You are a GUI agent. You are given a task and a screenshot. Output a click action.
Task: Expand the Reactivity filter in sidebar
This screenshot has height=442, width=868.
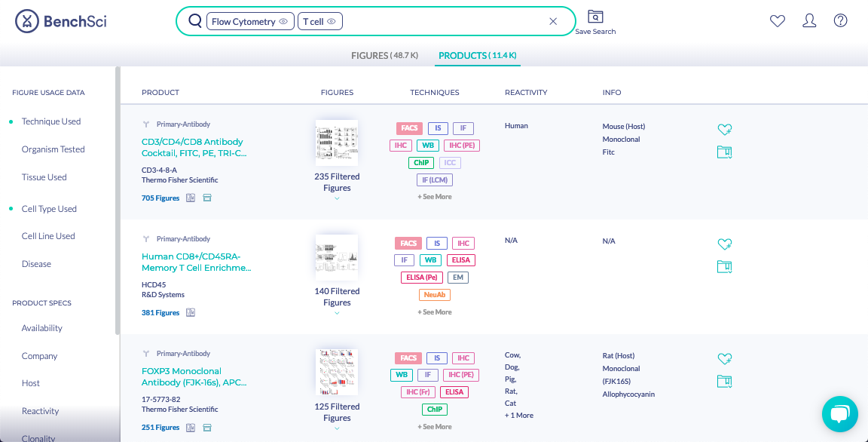pos(41,411)
